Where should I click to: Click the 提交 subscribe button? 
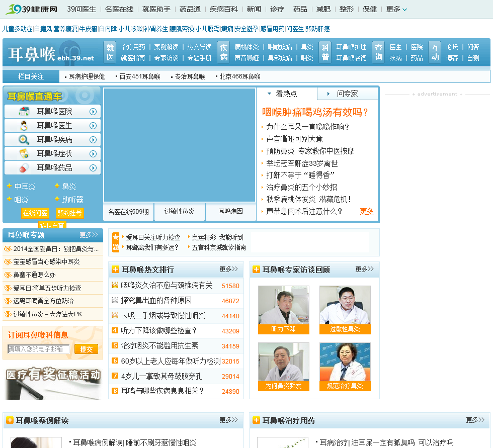click(86, 349)
